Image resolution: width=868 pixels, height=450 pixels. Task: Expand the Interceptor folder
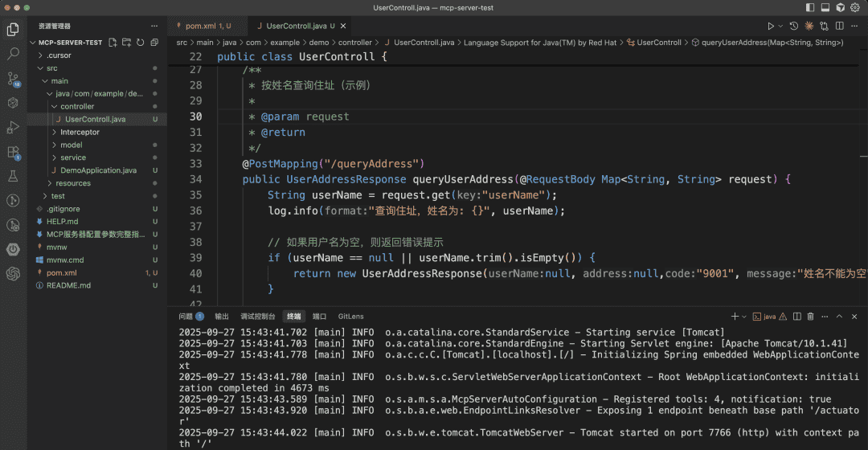(80, 132)
